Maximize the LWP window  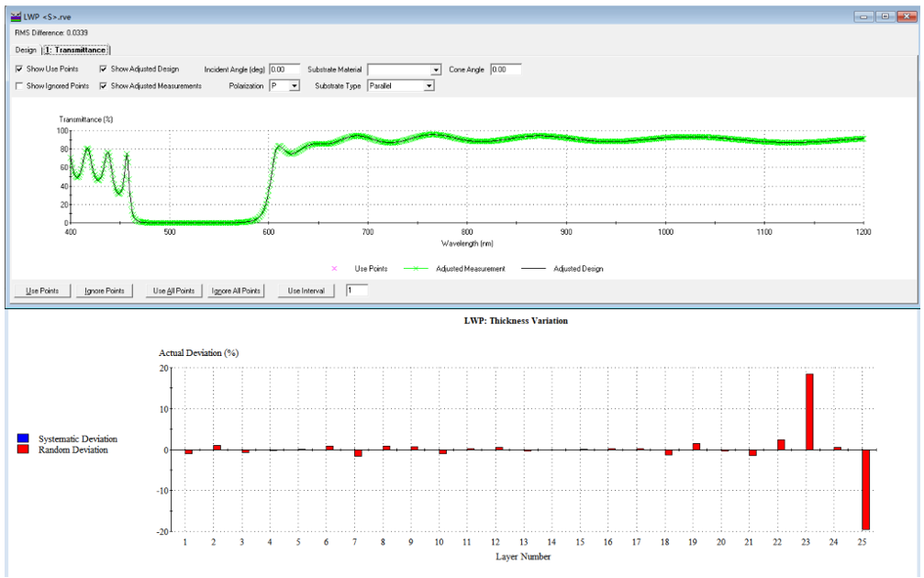[x=885, y=17]
